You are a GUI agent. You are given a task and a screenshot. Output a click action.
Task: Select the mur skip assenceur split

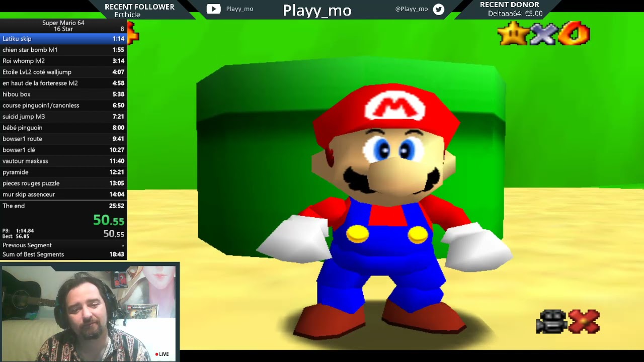(x=63, y=194)
